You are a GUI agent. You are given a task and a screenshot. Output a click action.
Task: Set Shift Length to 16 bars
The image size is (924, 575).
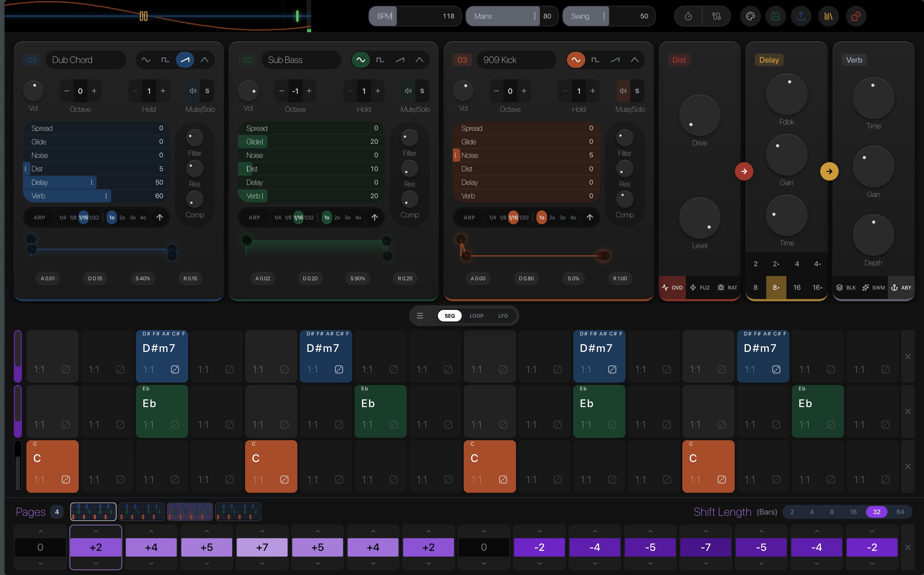853,512
